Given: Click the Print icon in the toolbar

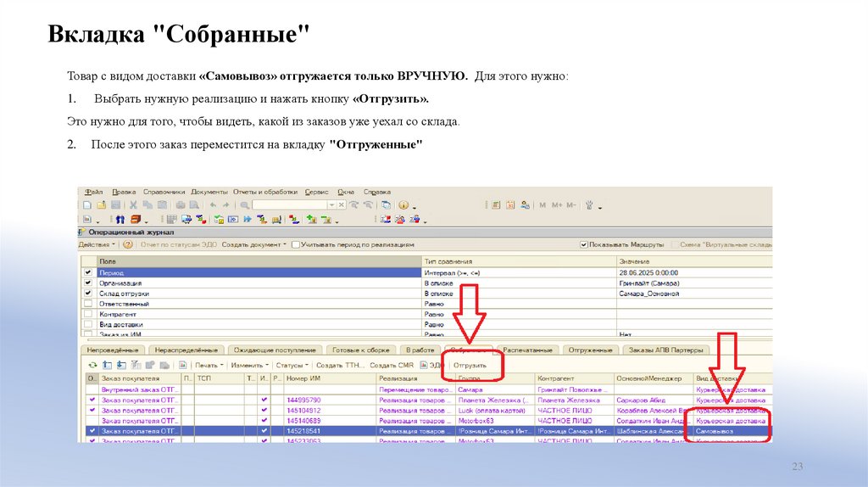Looking at the screenshot, I should click(x=180, y=205).
